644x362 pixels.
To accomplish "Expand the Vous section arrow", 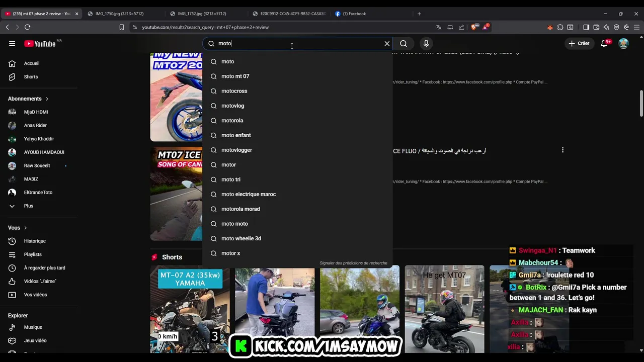I will click(x=25, y=228).
